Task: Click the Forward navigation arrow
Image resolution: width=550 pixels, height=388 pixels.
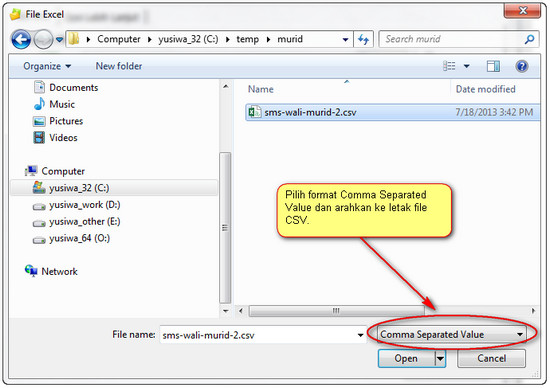Action: coord(43,39)
